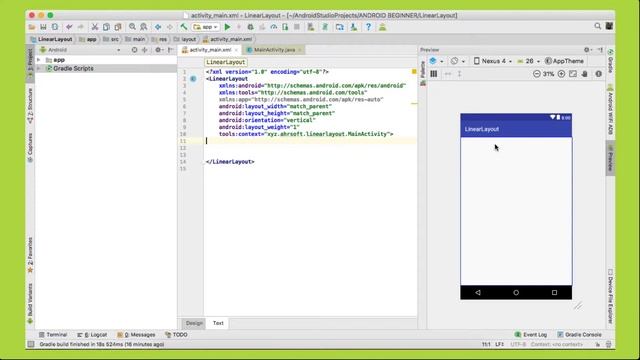Screen dimensions: 640x360
Task: Open the Help question mark icon
Action: pos(368,27)
